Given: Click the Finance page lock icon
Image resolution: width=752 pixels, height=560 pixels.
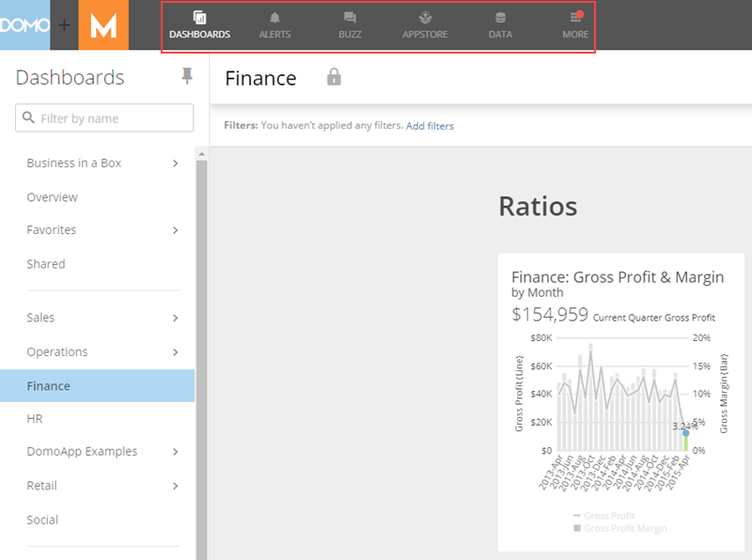Looking at the screenshot, I should click(333, 78).
